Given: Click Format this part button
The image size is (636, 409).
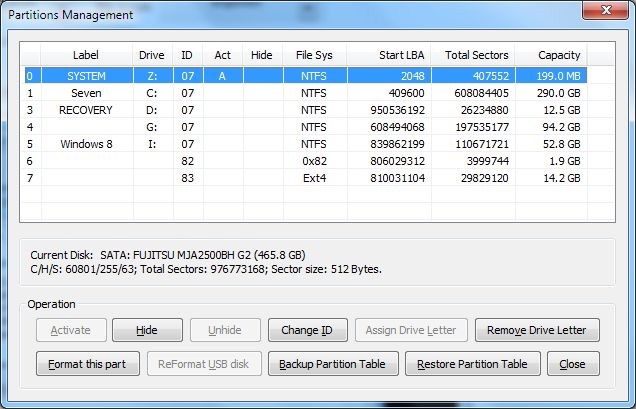Looking at the screenshot, I should [88, 363].
